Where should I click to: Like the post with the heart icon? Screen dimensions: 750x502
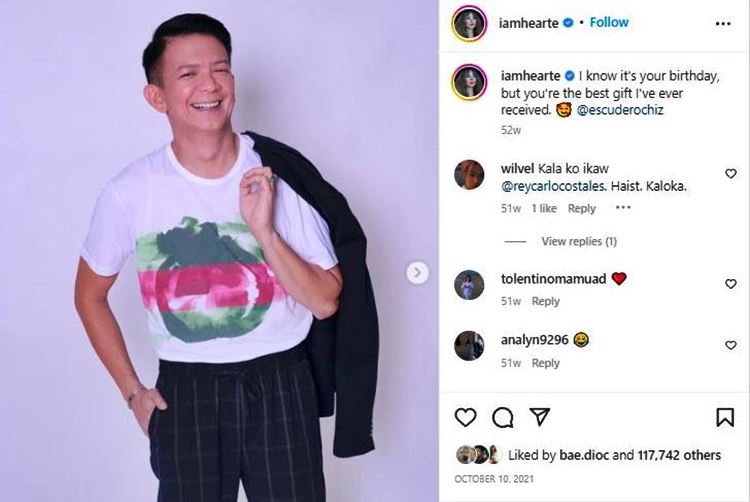(466, 417)
